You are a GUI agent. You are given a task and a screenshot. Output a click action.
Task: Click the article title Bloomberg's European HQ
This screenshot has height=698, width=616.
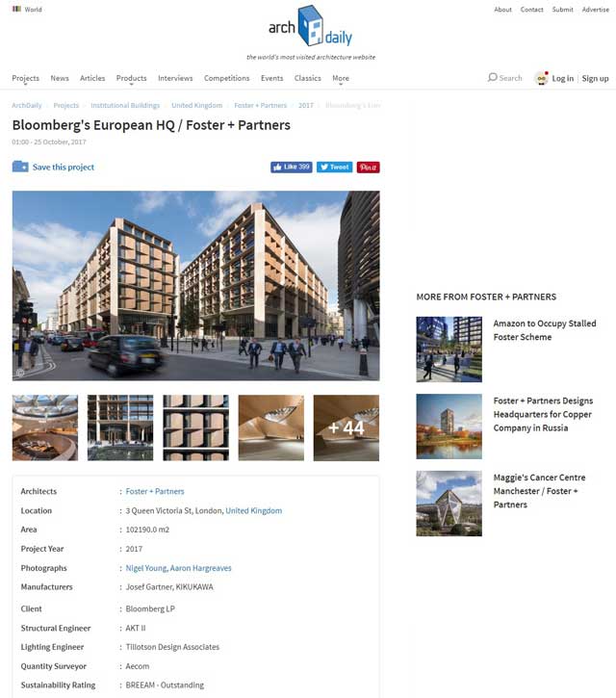(x=151, y=125)
